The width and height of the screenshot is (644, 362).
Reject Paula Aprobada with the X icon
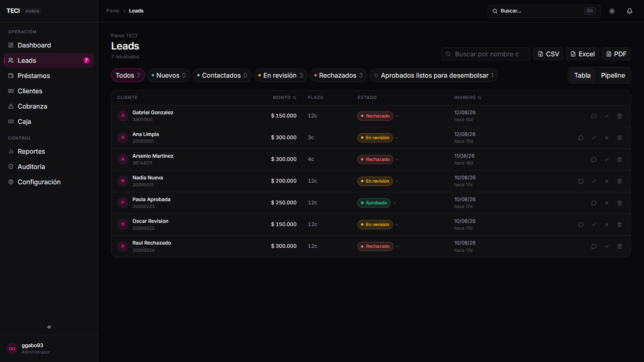[x=607, y=203]
